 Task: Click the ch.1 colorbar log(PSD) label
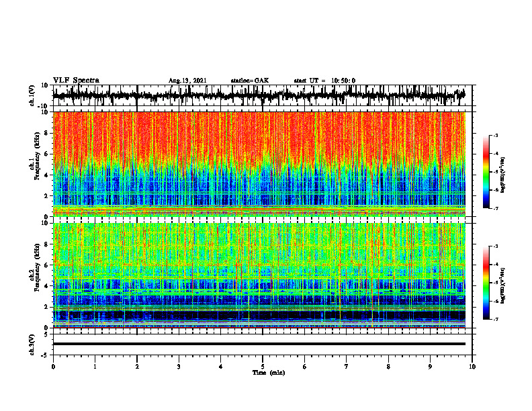coord(504,175)
